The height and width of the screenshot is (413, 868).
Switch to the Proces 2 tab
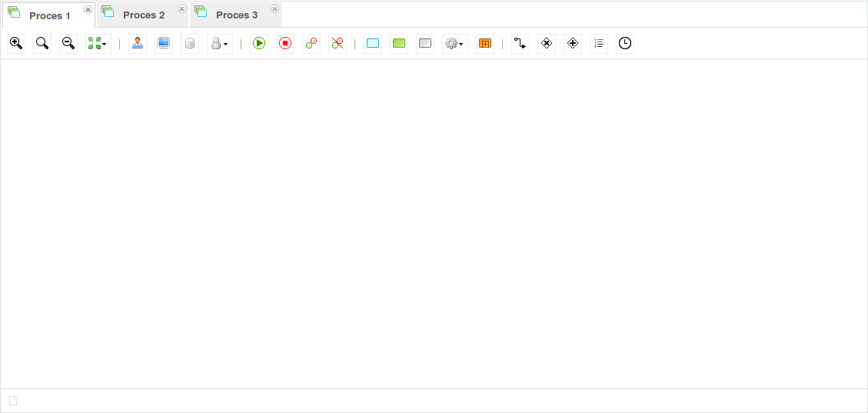coord(143,15)
